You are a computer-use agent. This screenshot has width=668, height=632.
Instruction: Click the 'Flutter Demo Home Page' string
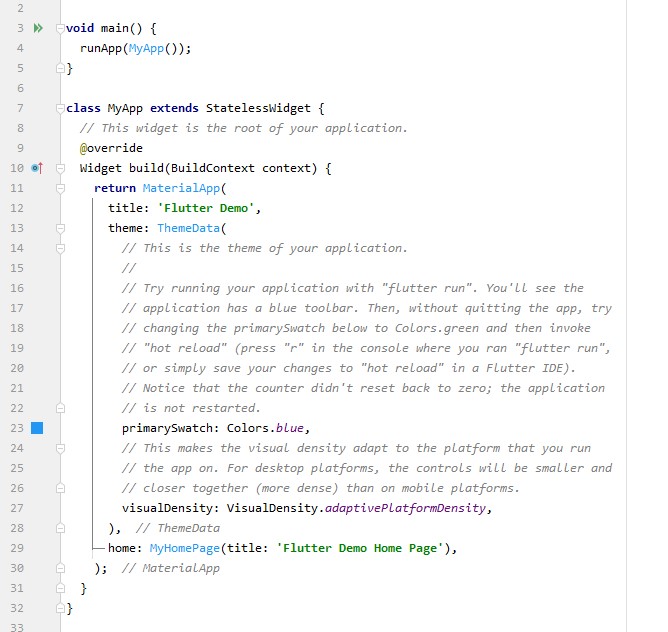pos(360,548)
